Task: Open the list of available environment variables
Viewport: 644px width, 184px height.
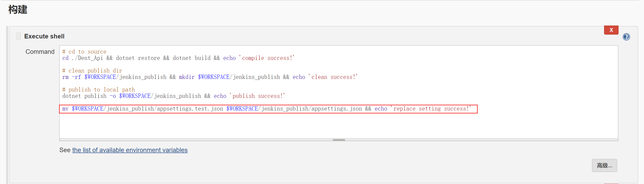Action: coord(130,150)
